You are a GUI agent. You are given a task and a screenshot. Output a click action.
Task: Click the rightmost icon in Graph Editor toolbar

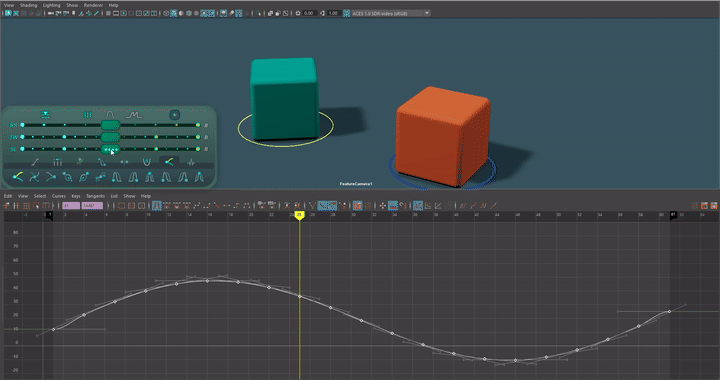[714, 206]
